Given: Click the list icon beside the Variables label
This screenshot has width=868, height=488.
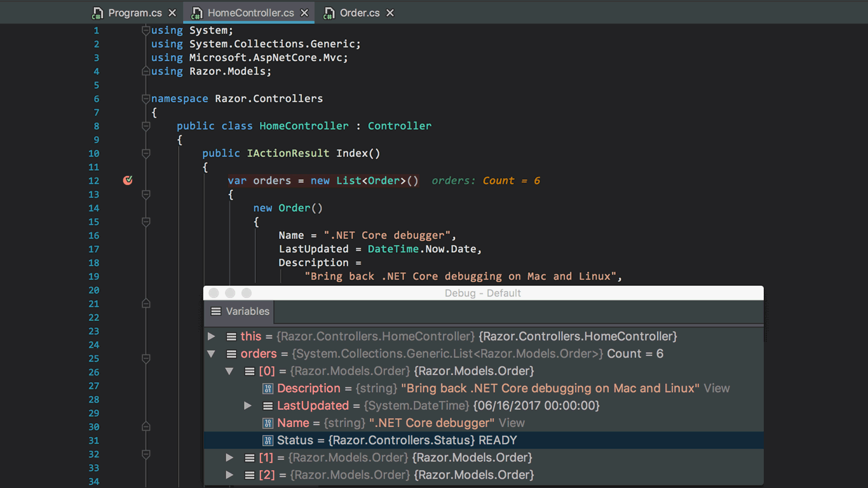Looking at the screenshot, I should coord(216,311).
